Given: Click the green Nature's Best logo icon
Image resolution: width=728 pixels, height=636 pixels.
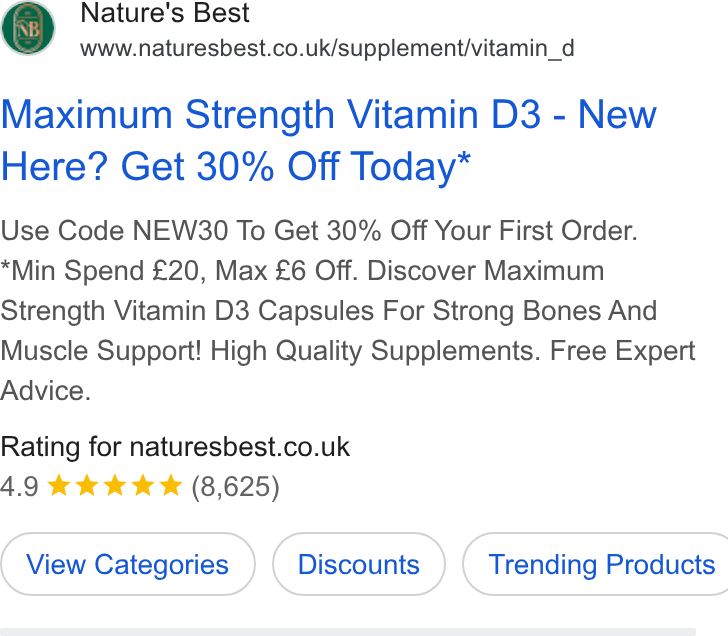Looking at the screenshot, I should point(28,28).
